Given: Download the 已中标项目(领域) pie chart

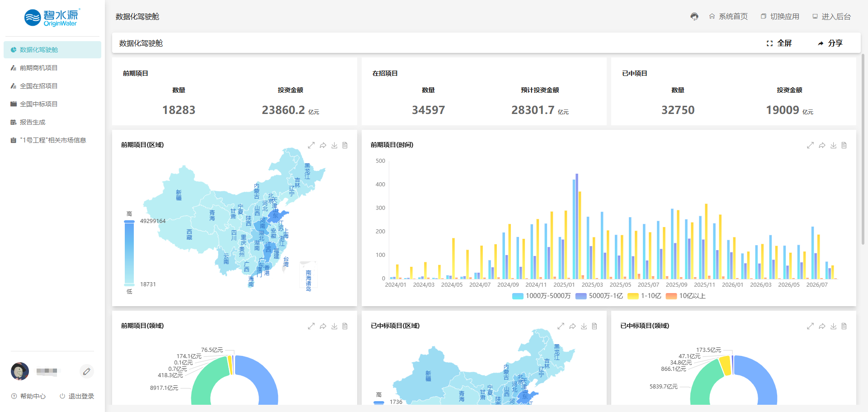Looking at the screenshot, I should [x=834, y=326].
